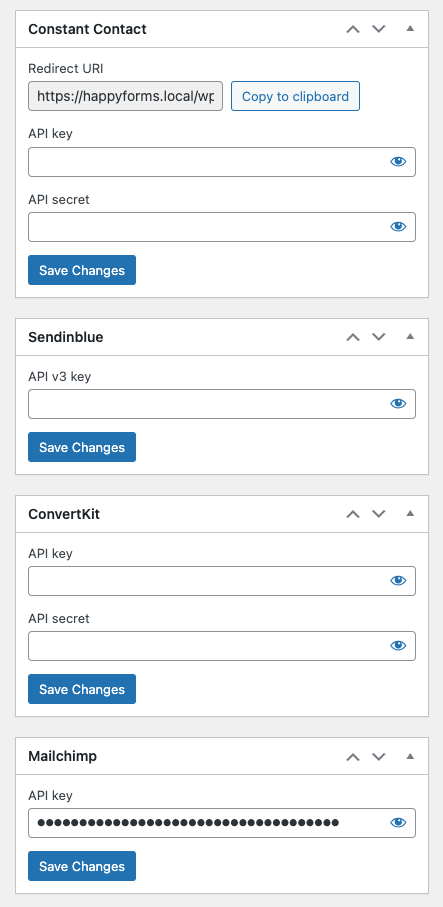Toggle visibility of Constant Contact API secret
This screenshot has height=907, width=443.
tap(398, 227)
